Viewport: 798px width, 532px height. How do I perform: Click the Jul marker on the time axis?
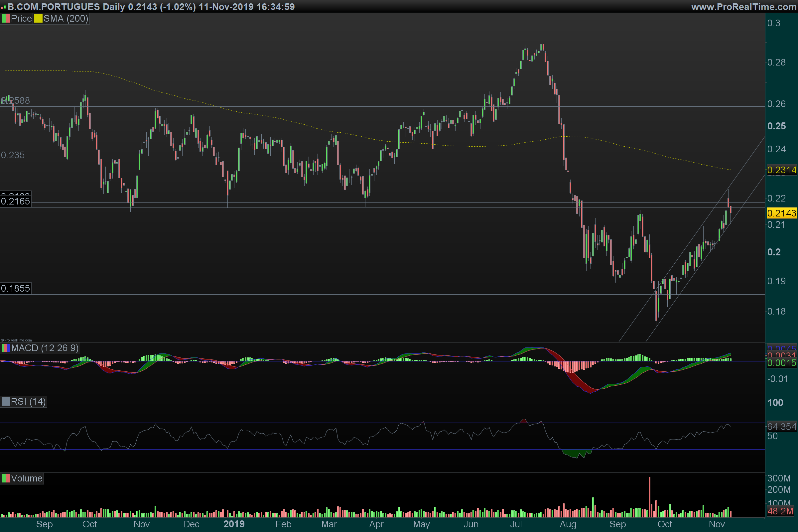[516, 524]
